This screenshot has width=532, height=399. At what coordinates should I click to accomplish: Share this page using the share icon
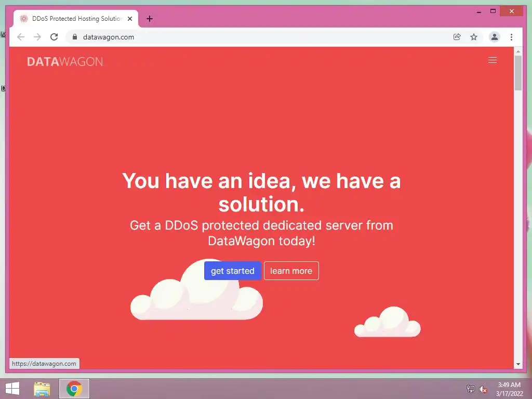tap(457, 37)
